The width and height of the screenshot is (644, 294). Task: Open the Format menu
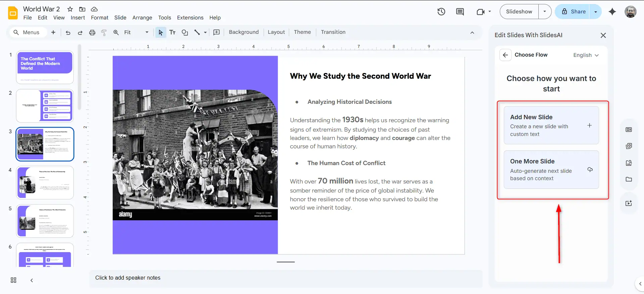pos(100,18)
